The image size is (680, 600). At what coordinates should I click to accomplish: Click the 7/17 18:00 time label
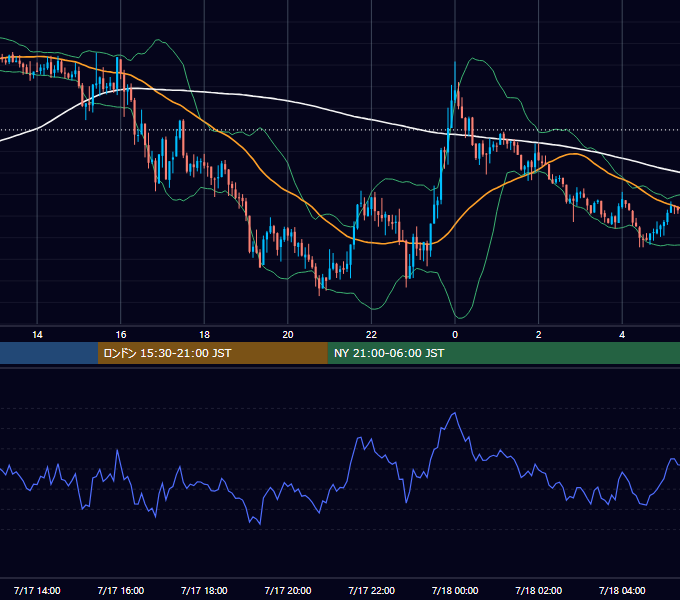[x=204, y=590]
